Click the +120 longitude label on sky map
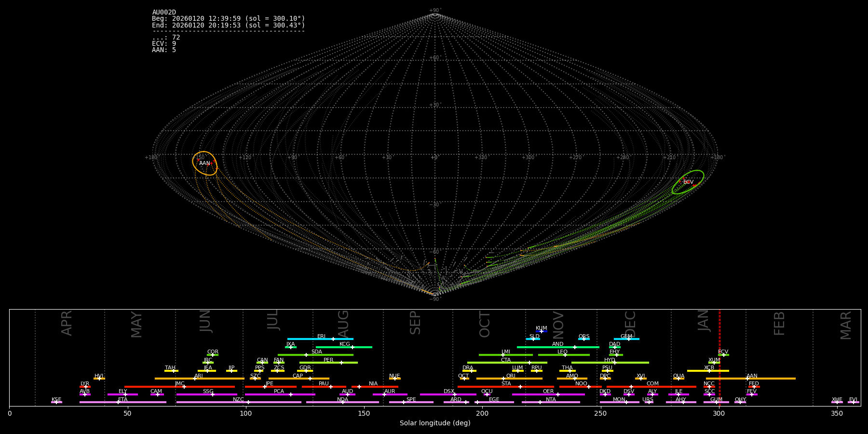The height and width of the screenshot is (434, 868). pos(245,158)
